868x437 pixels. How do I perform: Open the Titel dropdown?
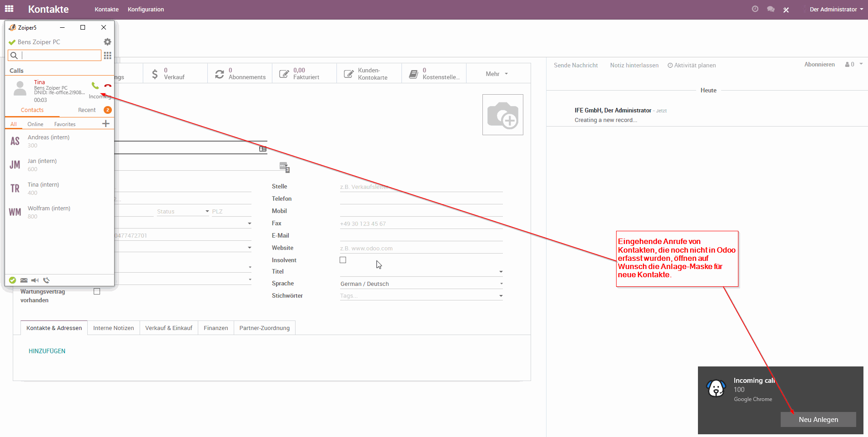point(421,272)
